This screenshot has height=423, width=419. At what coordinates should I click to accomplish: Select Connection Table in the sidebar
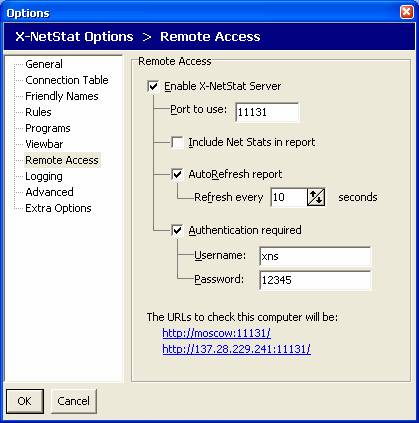pyautogui.click(x=67, y=80)
